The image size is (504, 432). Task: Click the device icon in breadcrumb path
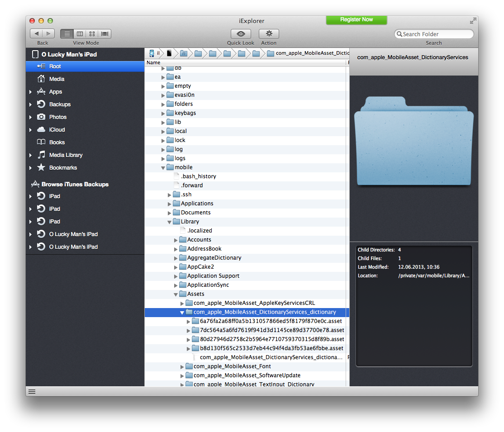[152, 53]
